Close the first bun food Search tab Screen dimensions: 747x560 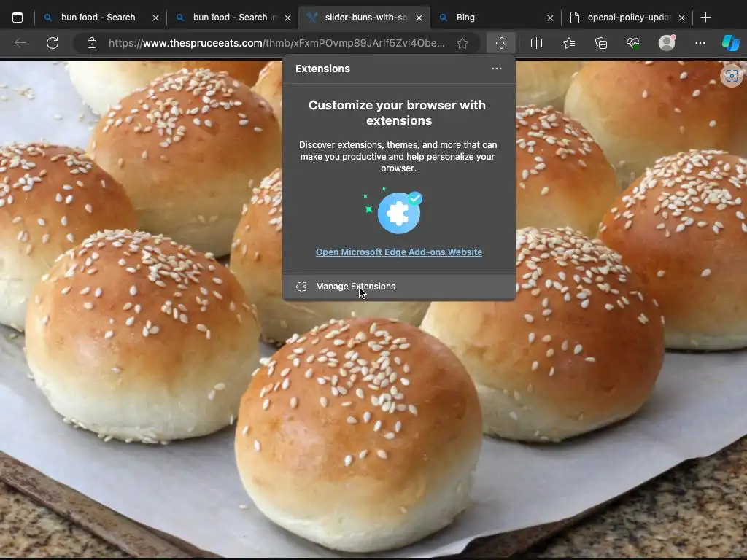155,18
